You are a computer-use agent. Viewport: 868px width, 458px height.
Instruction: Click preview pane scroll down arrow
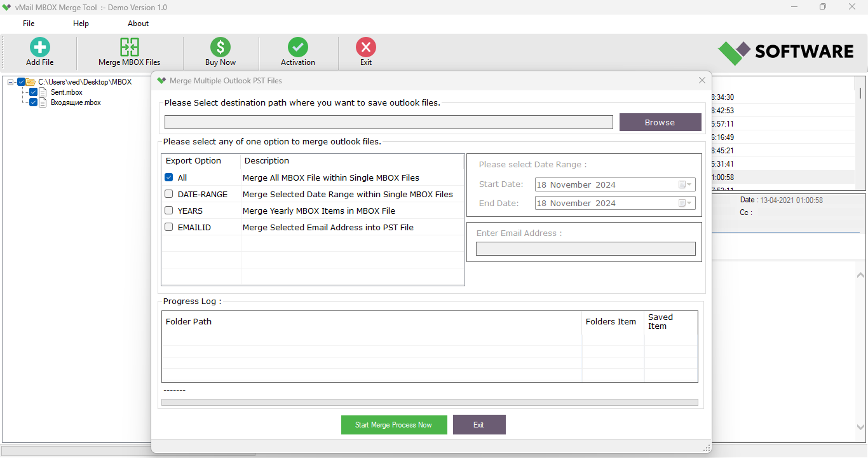[861, 427]
